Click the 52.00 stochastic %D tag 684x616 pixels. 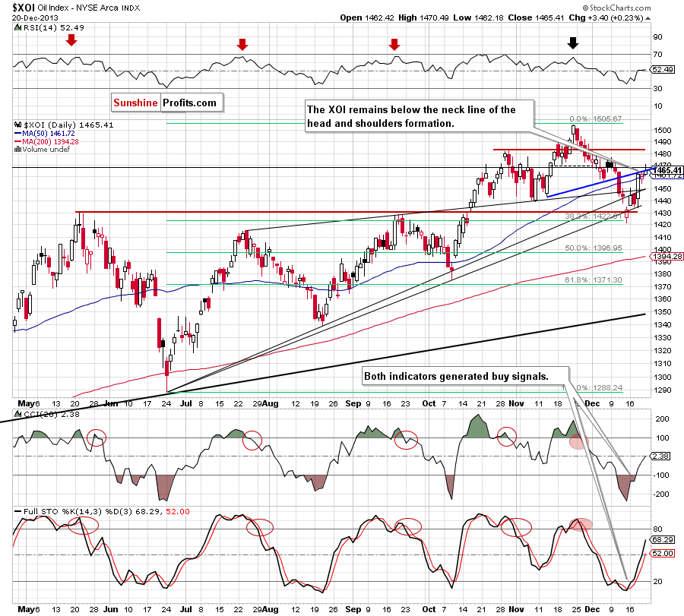point(662,553)
